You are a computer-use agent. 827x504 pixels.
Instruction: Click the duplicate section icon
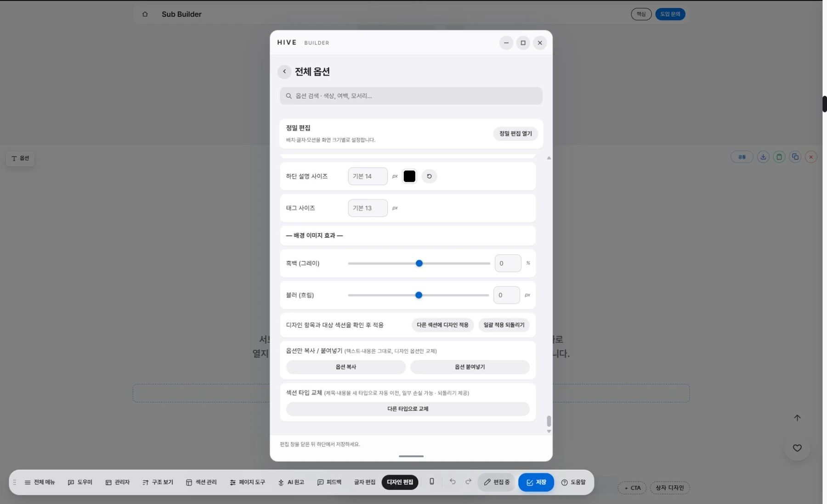point(795,157)
